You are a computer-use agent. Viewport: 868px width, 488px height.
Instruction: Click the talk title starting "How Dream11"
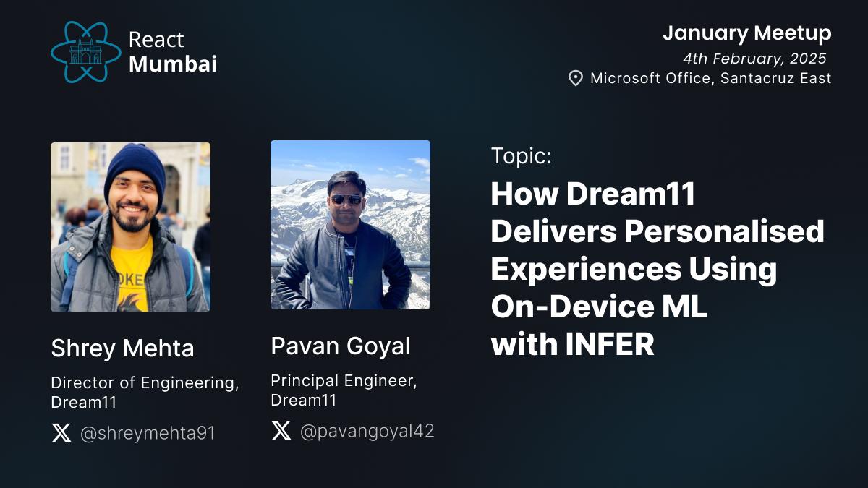pos(658,269)
